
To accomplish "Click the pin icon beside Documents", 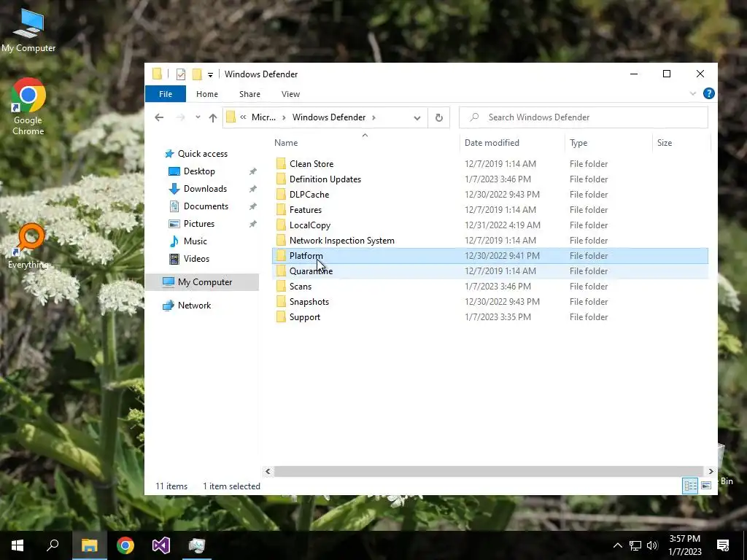I will pos(252,206).
